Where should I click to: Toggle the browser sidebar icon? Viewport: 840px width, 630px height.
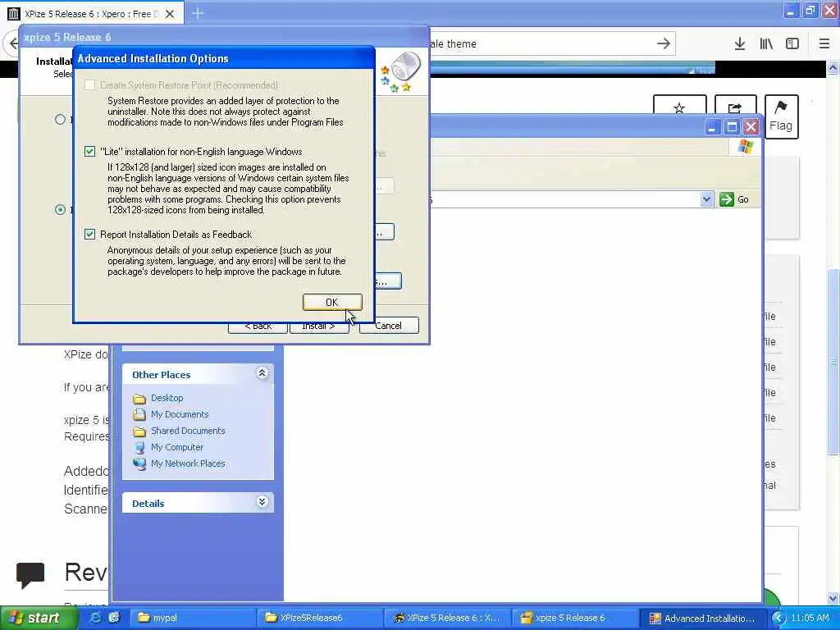792,44
